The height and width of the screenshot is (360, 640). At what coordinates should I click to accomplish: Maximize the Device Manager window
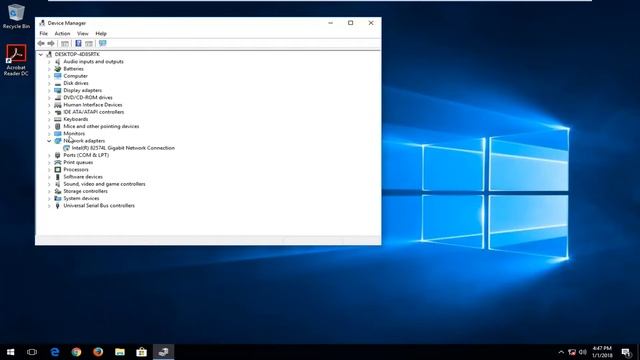[350, 23]
